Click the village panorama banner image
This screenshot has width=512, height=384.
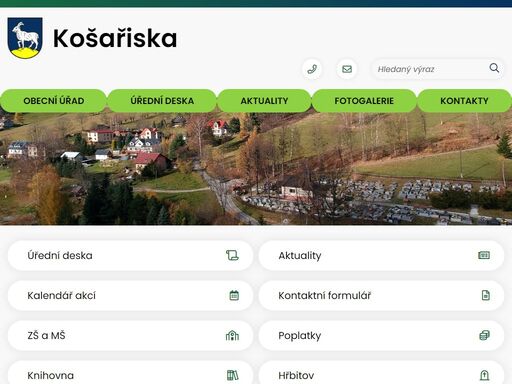[256, 169]
